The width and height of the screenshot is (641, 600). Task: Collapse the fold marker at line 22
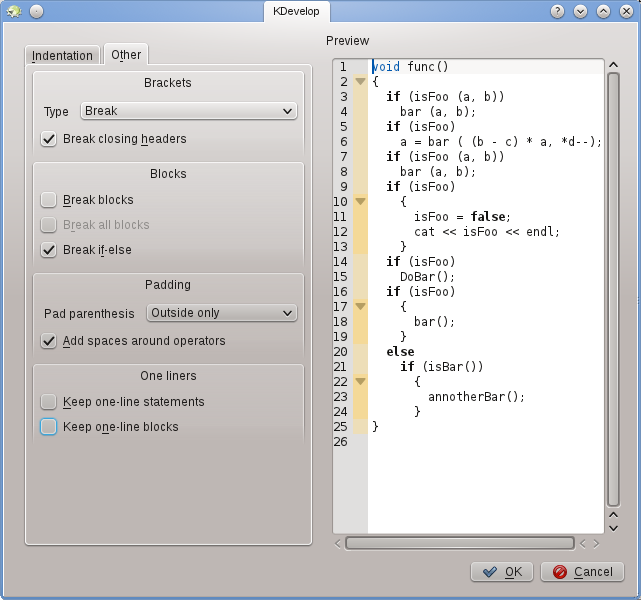click(360, 382)
